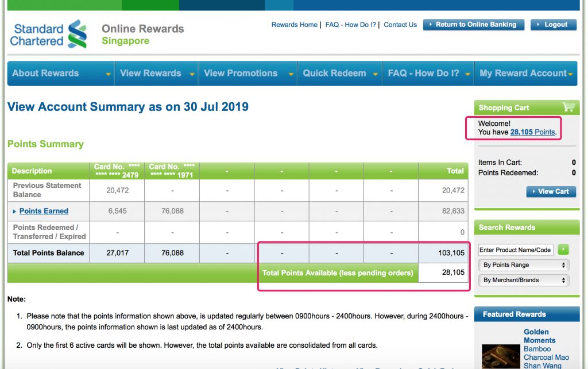Screen dimensions: 588x369
Task: Click the Rewards Home link
Action: pyautogui.click(x=294, y=25)
